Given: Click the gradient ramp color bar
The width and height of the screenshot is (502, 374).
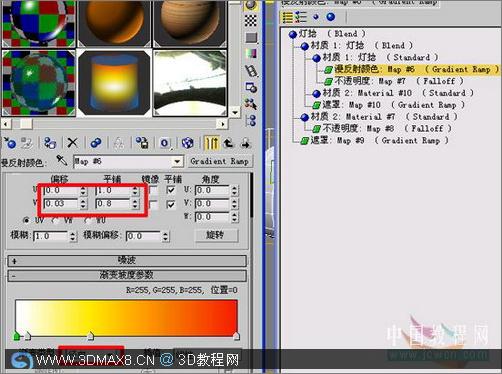Looking at the screenshot, I should point(126,318).
